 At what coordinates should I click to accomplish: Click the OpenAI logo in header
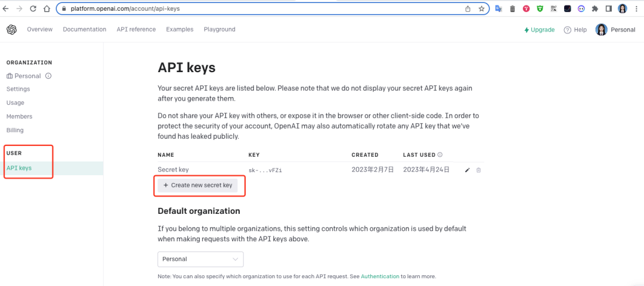tap(12, 30)
